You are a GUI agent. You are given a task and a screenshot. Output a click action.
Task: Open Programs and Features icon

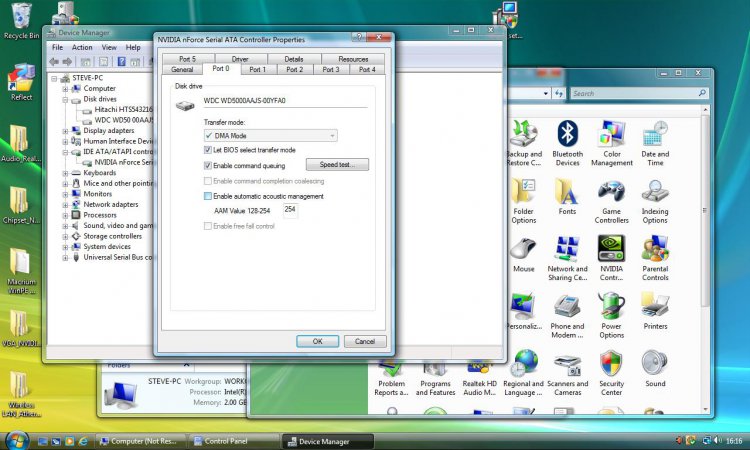435,378
